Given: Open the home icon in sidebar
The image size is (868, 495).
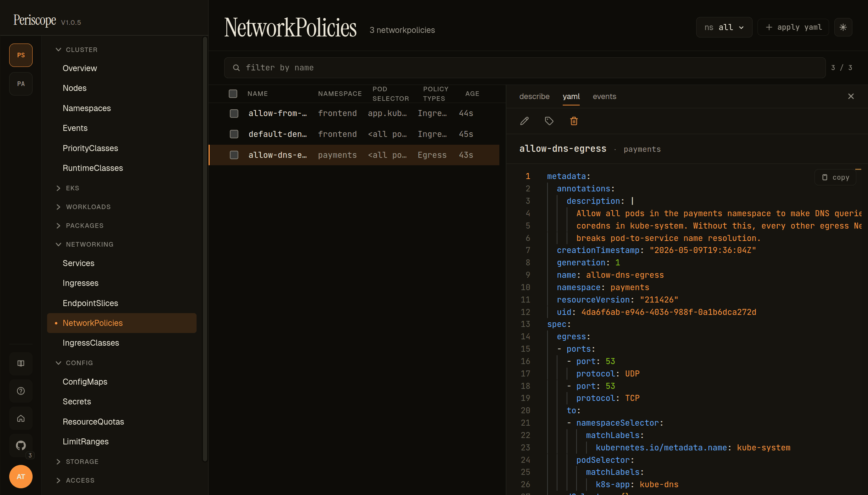Looking at the screenshot, I should point(21,418).
